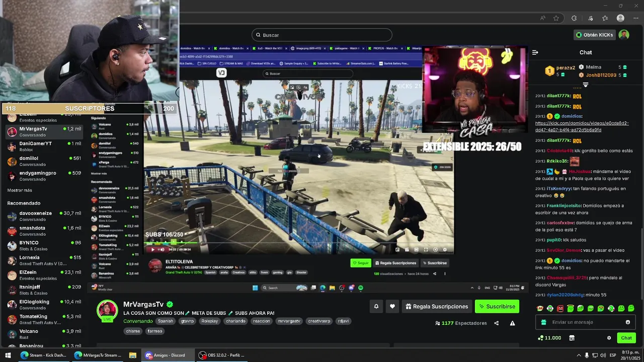The image size is (644, 362).
Task: Click the share icon beside viewer count
Action: click(x=497, y=323)
